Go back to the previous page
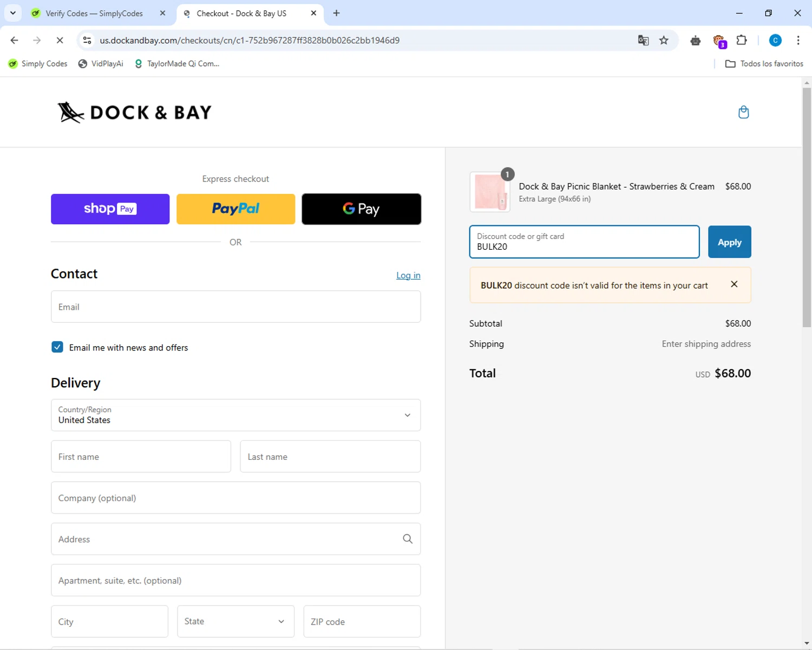This screenshot has width=812, height=650. tap(15, 40)
